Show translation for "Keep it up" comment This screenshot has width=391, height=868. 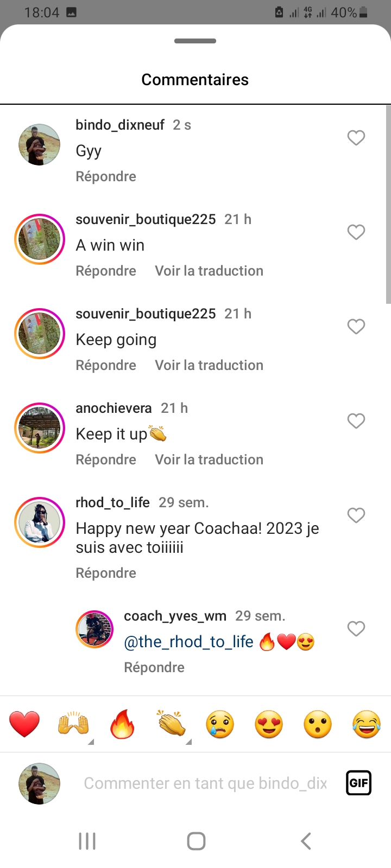(209, 459)
